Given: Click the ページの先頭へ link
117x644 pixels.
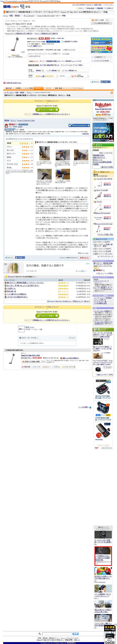Looking at the screenshot, I should (x=84, y=407).
